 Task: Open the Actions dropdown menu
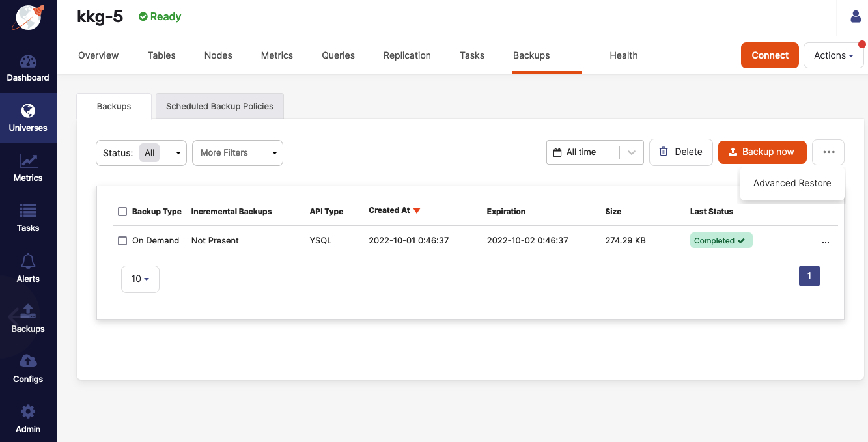pos(833,55)
